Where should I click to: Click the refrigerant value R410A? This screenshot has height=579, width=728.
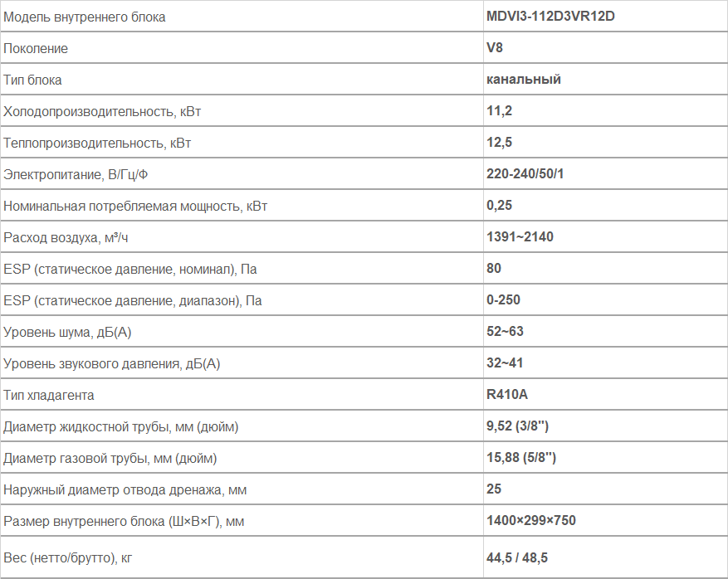[x=506, y=395]
